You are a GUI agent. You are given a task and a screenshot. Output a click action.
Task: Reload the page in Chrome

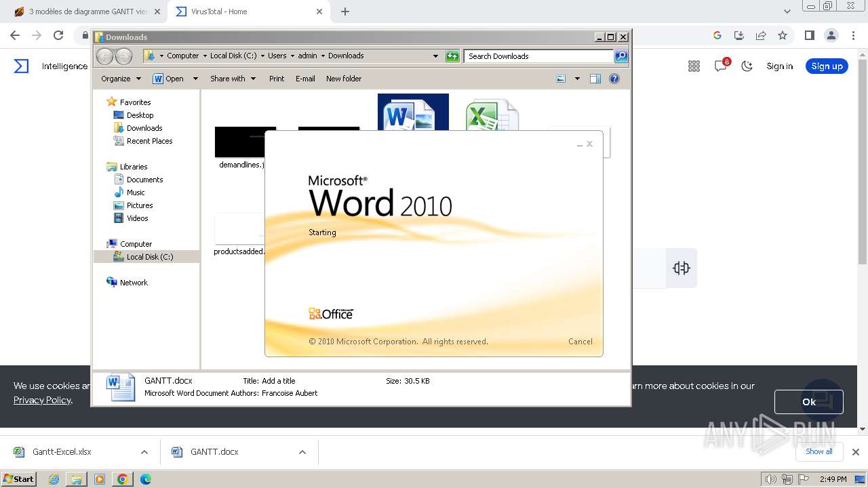pos(58,35)
